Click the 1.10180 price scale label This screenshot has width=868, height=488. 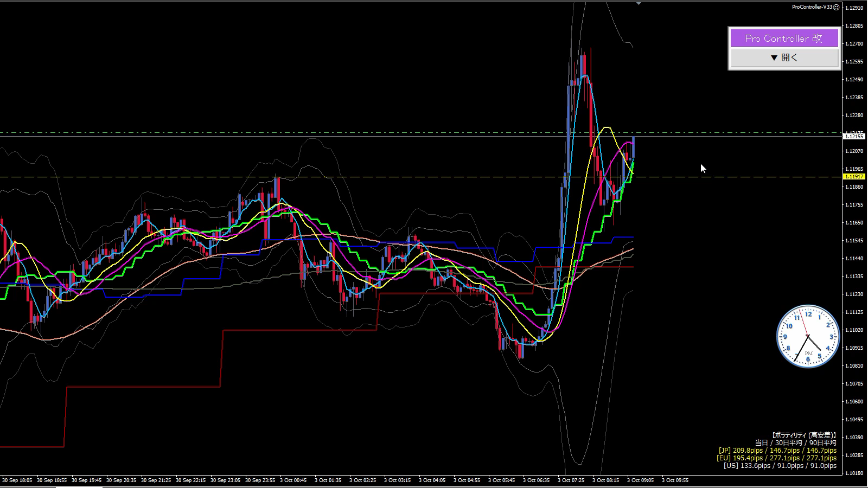[854, 473]
